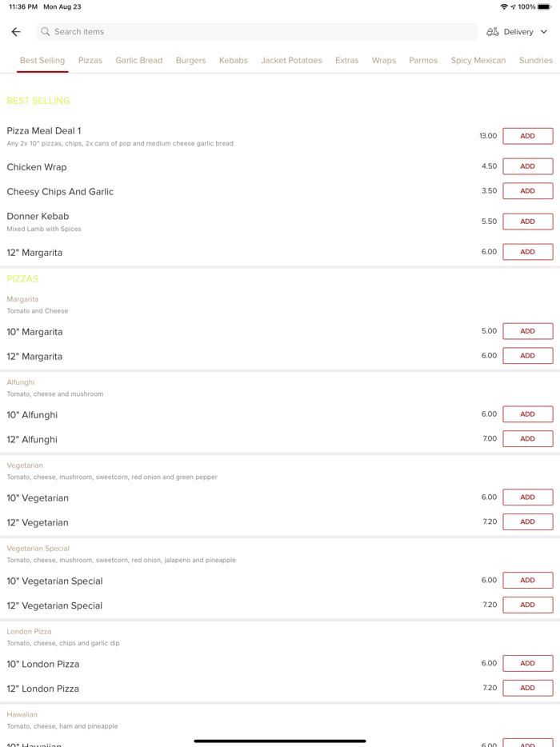
Task: Expand the Delivery dropdown chevron
Action: pos(544,32)
